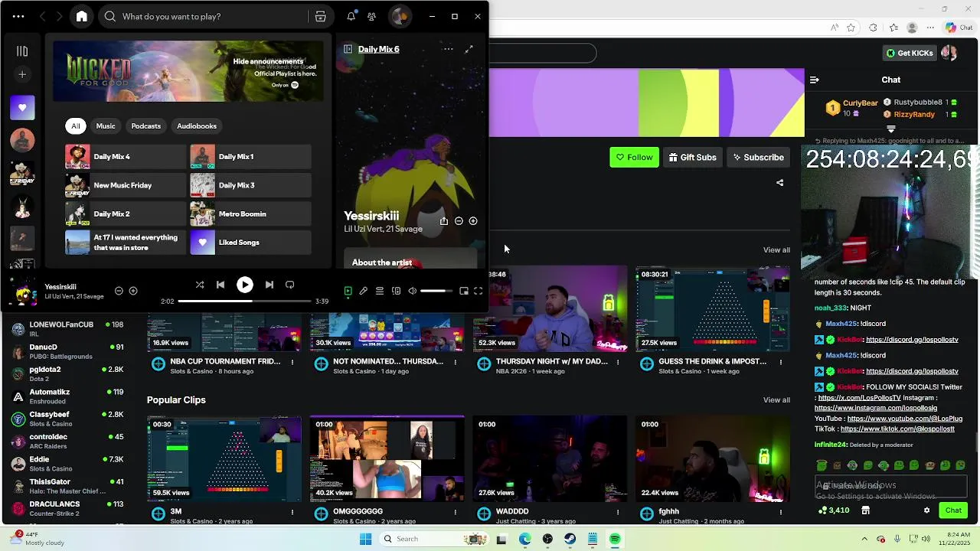Share Yessirskiii from Now Playing panel
The width and height of the screenshot is (980, 551).
pyautogui.click(x=444, y=221)
